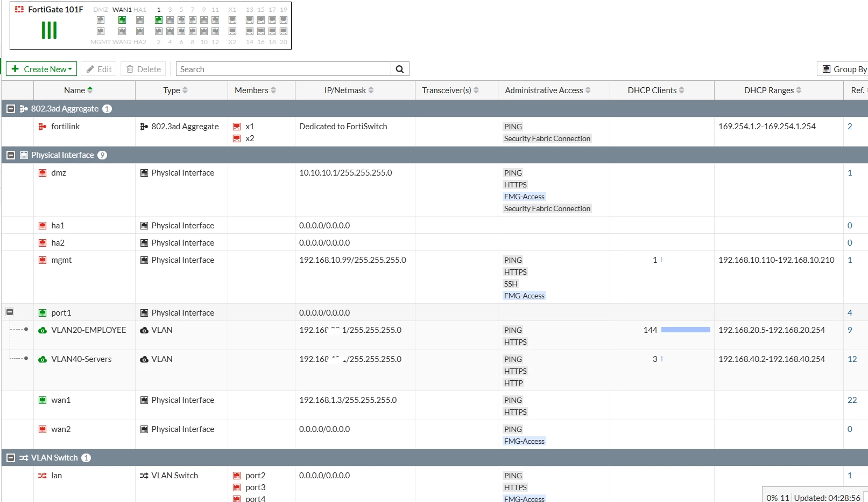Sort by the Transceiver(s) column
The width and height of the screenshot is (868, 502).
pyautogui.click(x=450, y=90)
